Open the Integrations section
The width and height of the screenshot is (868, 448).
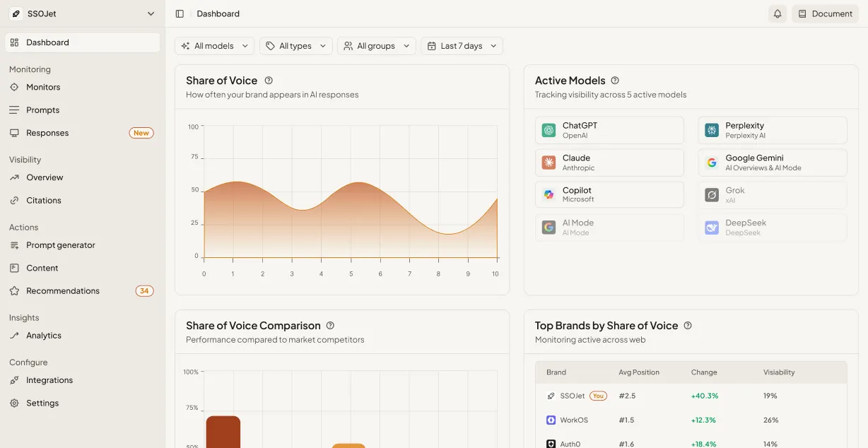coord(49,379)
